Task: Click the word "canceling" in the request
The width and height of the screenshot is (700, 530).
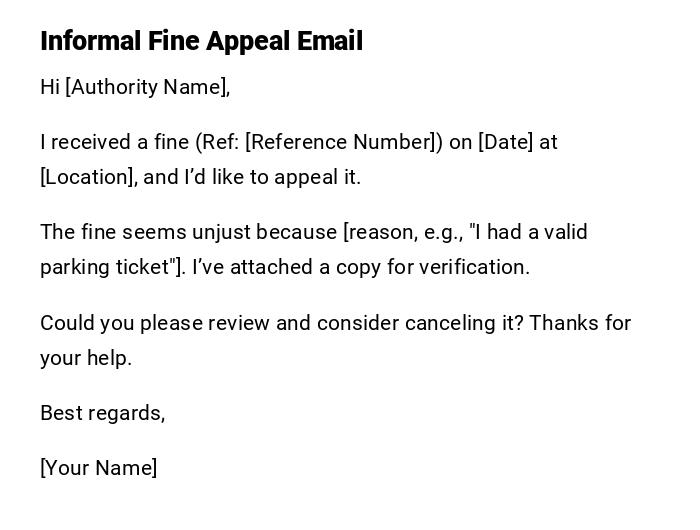Action: 446,323
